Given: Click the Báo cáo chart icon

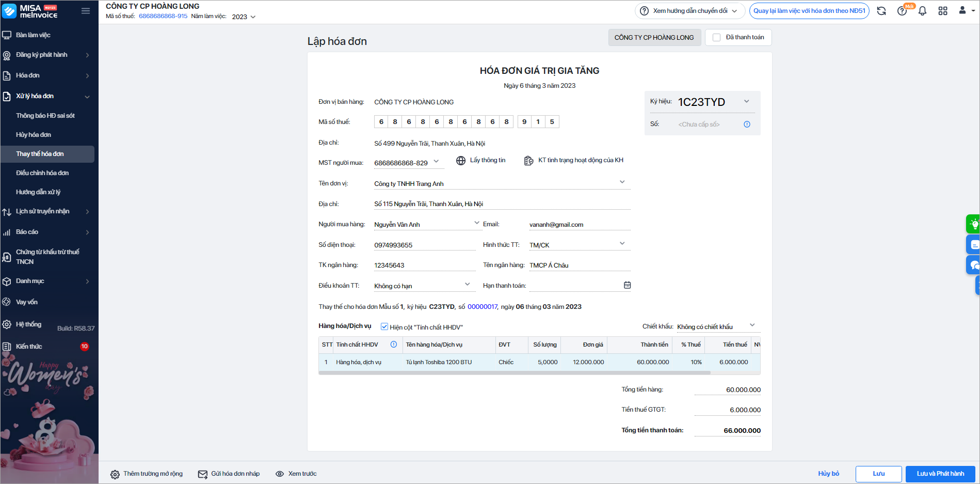Looking at the screenshot, I should pos(7,232).
